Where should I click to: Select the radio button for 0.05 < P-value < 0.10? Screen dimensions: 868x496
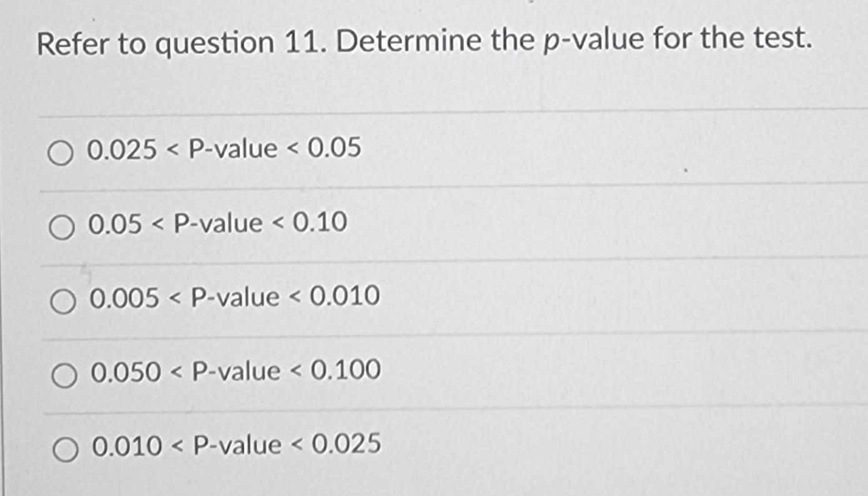[61, 225]
